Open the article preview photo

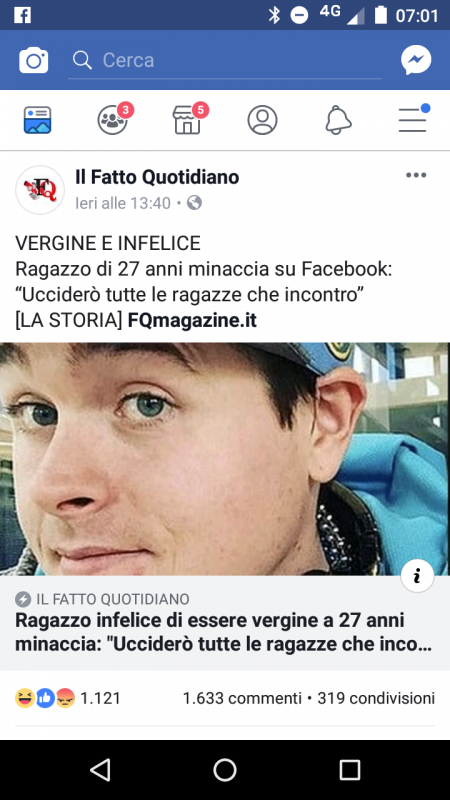click(225, 459)
